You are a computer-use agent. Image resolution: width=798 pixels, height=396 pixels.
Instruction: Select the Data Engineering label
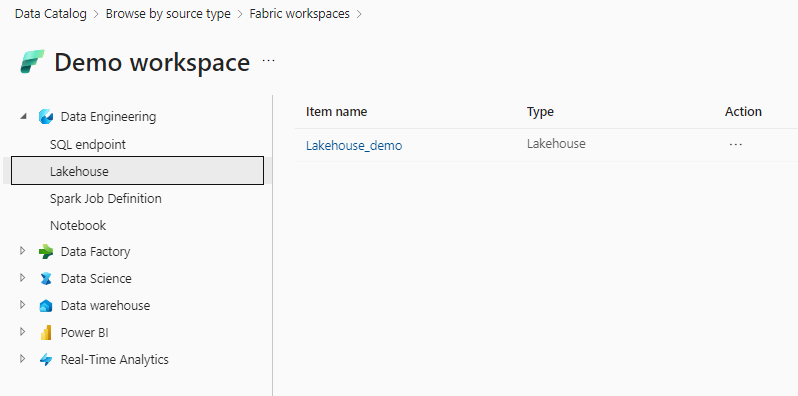(x=108, y=117)
